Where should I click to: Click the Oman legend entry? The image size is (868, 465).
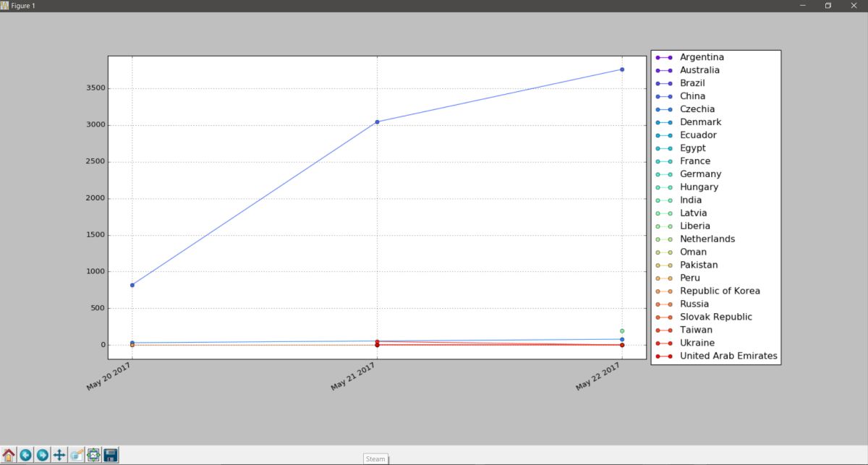tap(680, 252)
